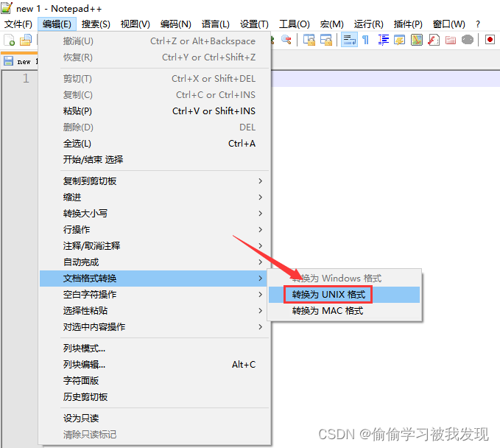Click the Open file toolbar icon
Viewport: 500px width, 448px height.
(x=26, y=41)
